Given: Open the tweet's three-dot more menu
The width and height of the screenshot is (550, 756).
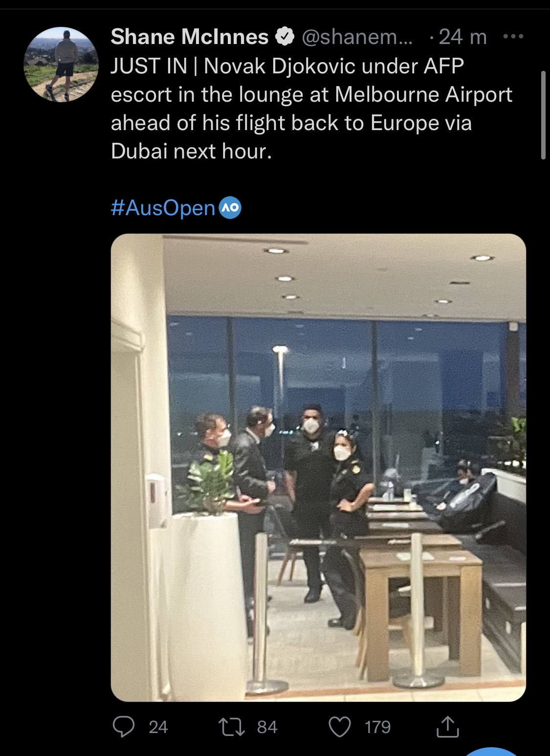Looking at the screenshot, I should tap(513, 37).
